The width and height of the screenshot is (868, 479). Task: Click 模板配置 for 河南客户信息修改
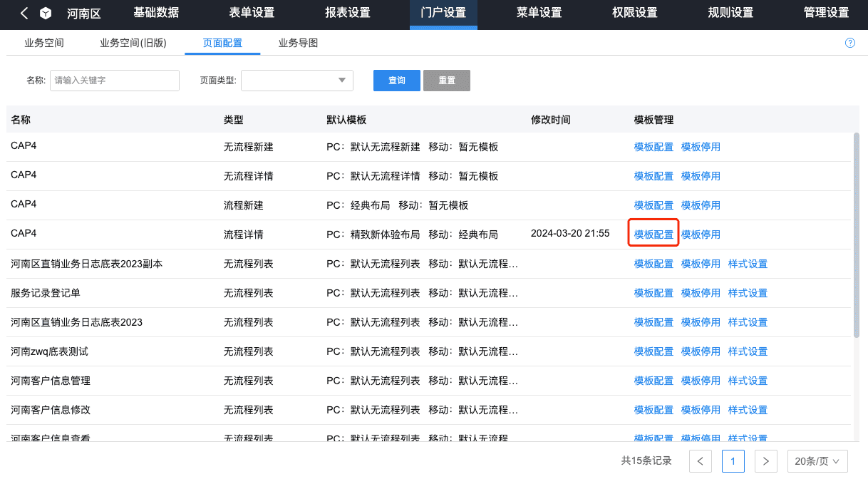653,410
